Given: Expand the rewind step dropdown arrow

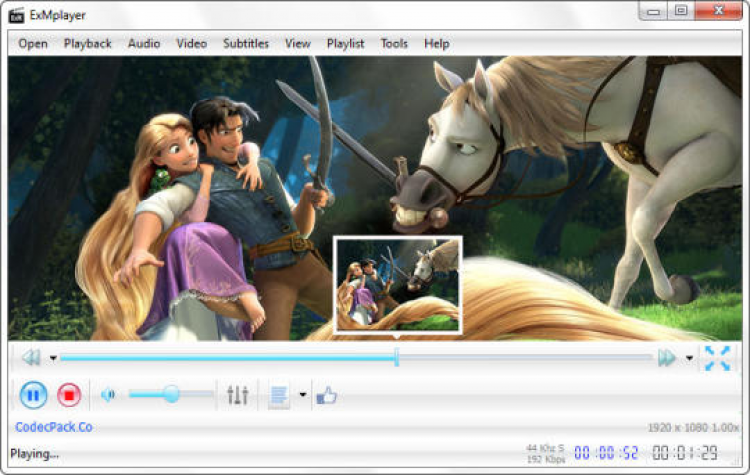Looking at the screenshot, I should point(53,358).
